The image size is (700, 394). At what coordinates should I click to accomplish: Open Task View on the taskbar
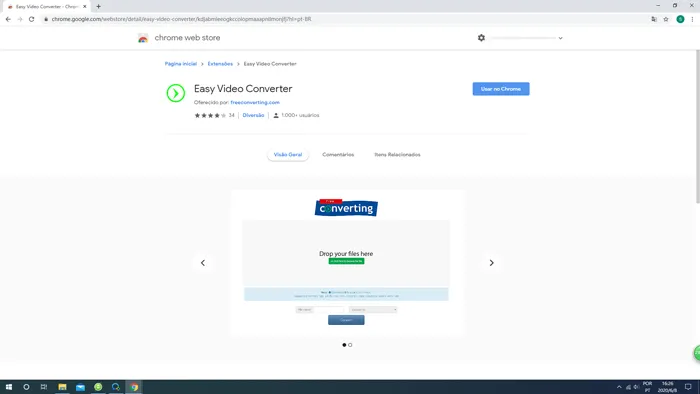click(44, 387)
